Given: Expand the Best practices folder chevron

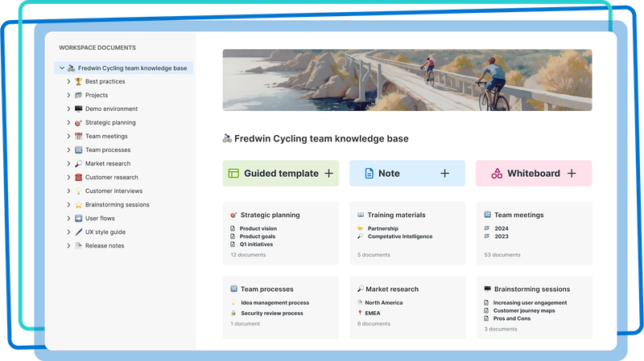Looking at the screenshot, I should point(68,82).
